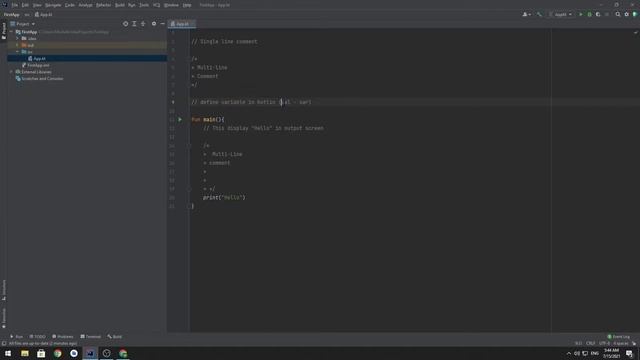This screenshot has width=640, height=360.
Task: Click the Stop icon in toolbar
Action: coord(607,14)
